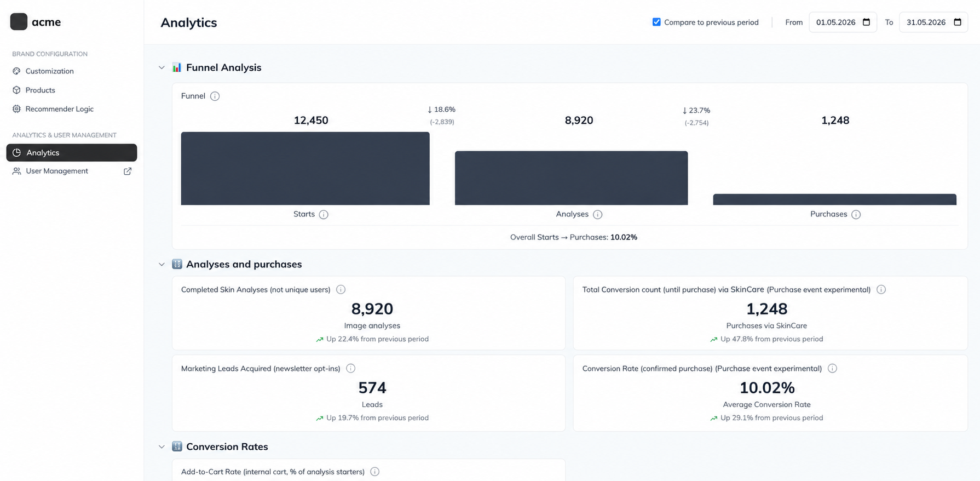The image size is (980, 481).
Task: Click the info icon next to Funnel
Action: point(215,96)
